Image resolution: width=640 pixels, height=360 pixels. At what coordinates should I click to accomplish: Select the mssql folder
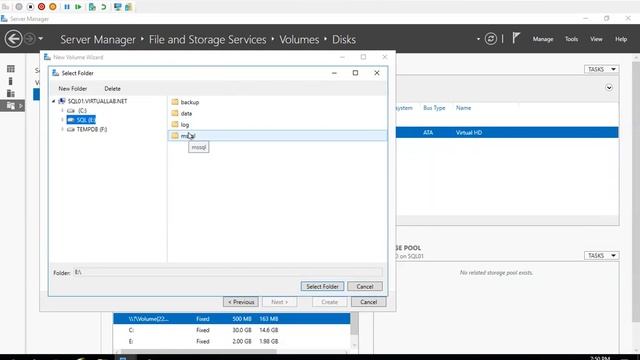pos(278,136)
